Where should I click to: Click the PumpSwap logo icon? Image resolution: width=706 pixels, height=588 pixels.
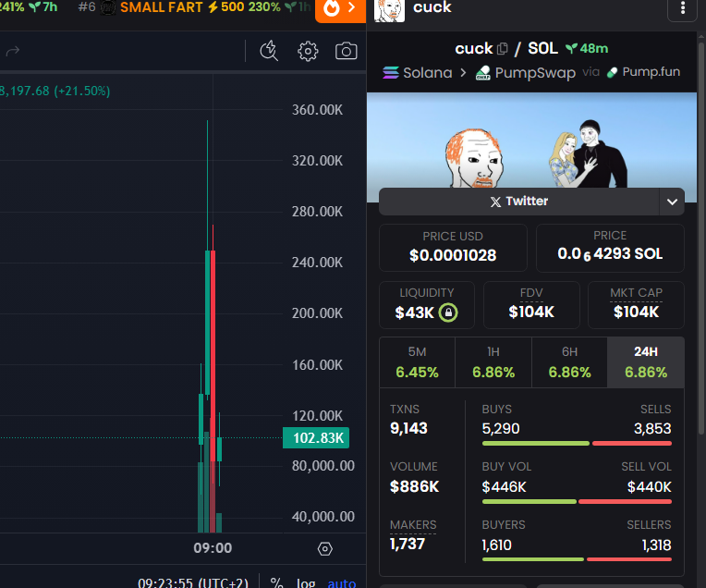(x=483, y=73)
